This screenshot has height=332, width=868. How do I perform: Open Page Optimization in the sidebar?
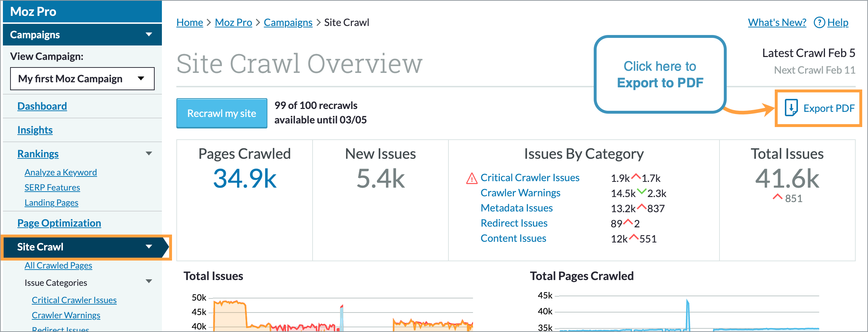[x=59, y=223]
